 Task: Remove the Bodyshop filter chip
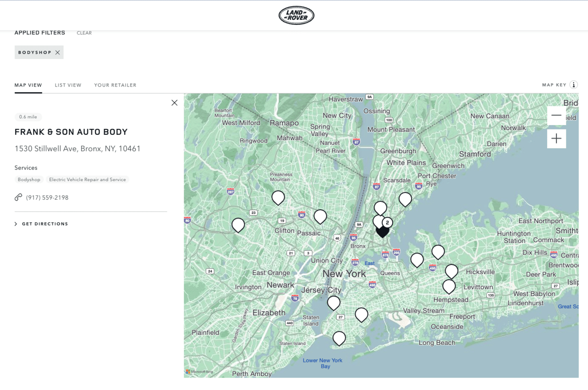click(58, 52)
